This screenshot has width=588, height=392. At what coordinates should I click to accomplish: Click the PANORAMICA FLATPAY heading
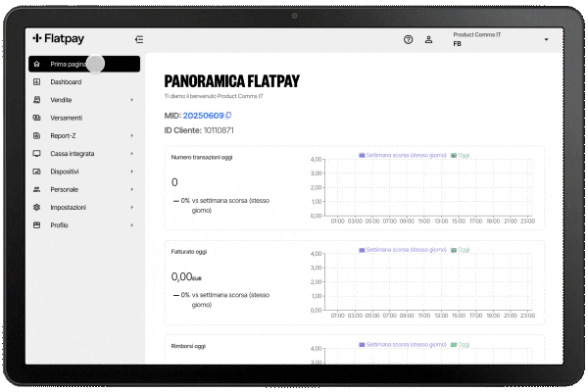click(232, 81)
